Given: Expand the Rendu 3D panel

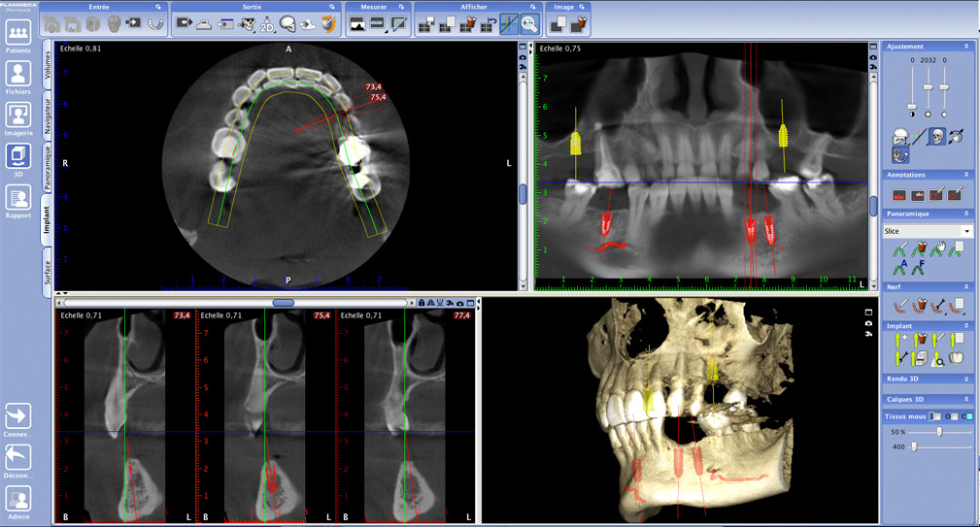Looking at the screenshot, I should (x=966, y=379).
